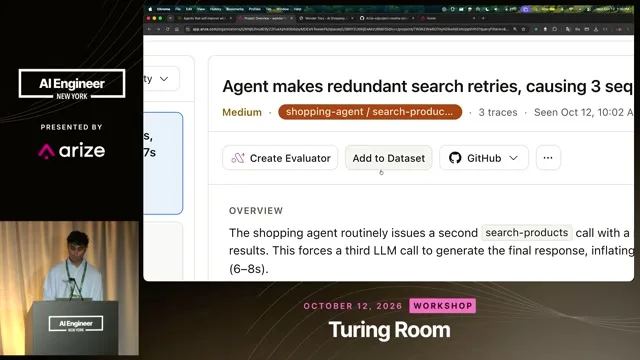Open the GitHub dropdown menu
Image resolution: width=640 pixels, height=360 pixels.
(484, 158)
